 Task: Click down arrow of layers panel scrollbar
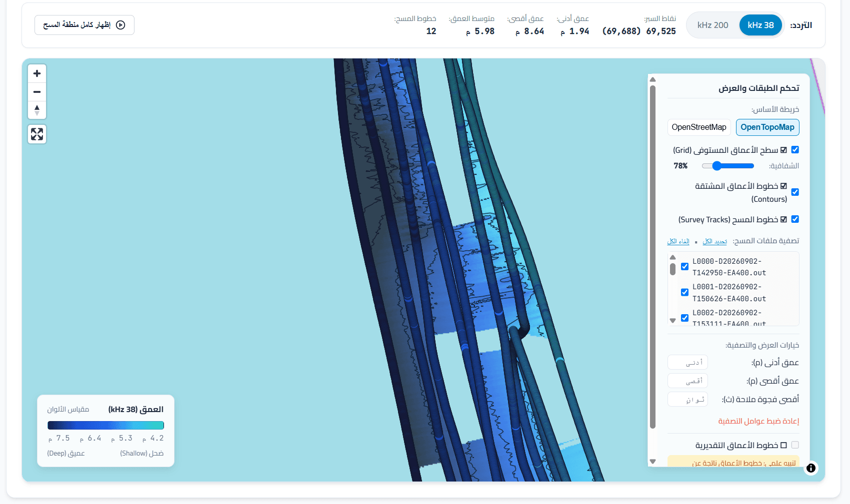point(652,462)
